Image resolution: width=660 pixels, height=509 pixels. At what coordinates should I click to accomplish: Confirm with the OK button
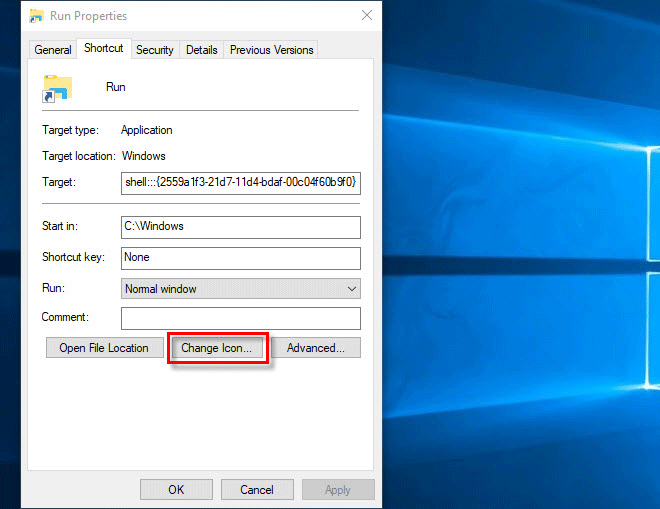coord(176,489)
